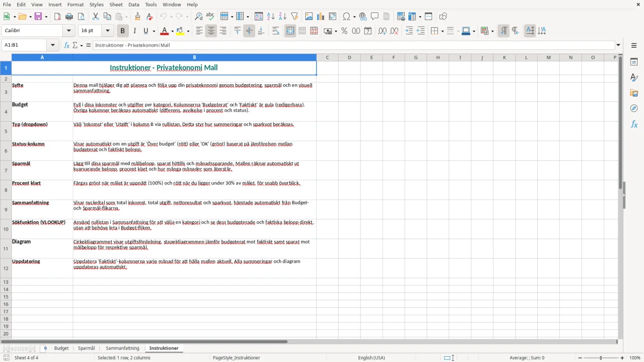This screenshot has height=362, width=644.
Task: Open the Data menu
Action: coord(134,4)
